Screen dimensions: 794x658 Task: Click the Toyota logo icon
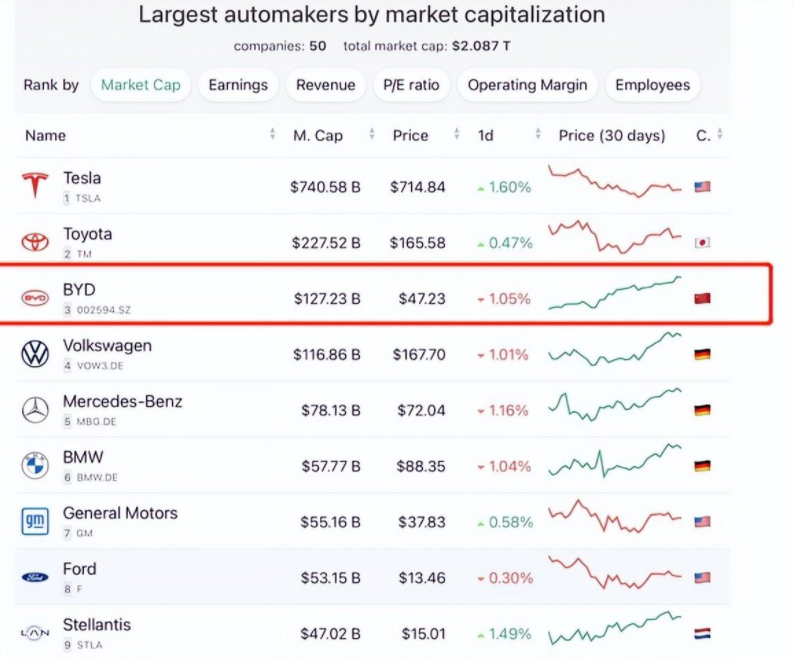pos(35,242)
